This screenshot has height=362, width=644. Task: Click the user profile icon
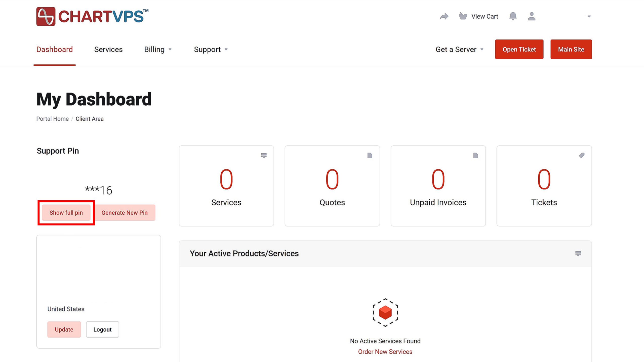click(x=531, y=16)
